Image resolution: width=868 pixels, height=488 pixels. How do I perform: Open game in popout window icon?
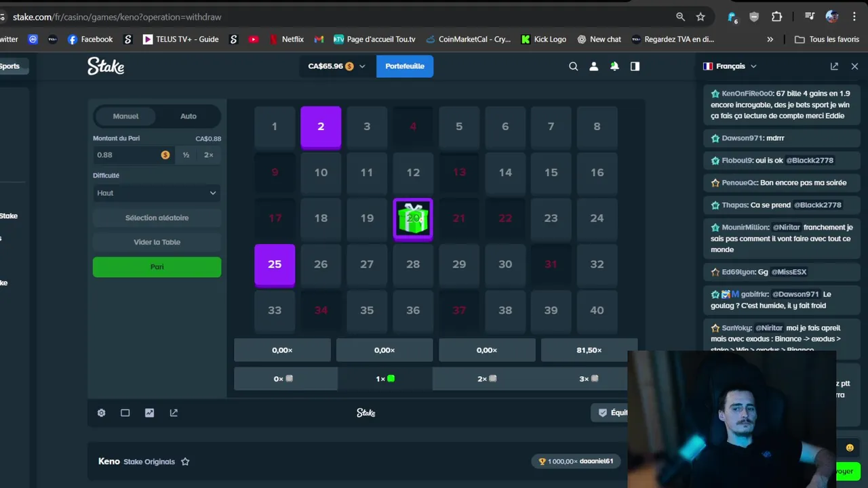[x=174, y=413]
